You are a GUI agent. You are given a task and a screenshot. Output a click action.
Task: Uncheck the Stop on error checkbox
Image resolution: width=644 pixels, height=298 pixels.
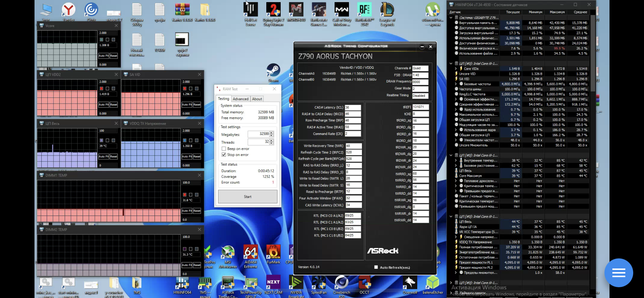(224, 155)
